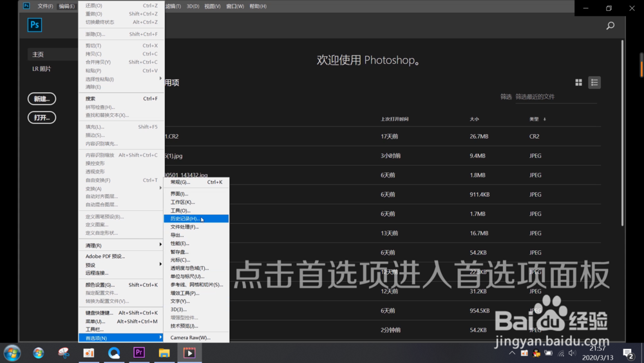Click the 筛选最近的文件 filter field

(556, 97)
